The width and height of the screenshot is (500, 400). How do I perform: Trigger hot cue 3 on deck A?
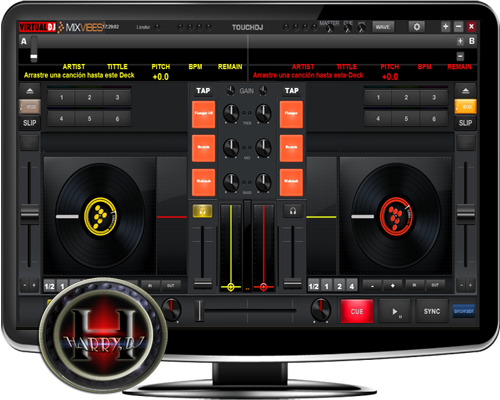point(117,97)
